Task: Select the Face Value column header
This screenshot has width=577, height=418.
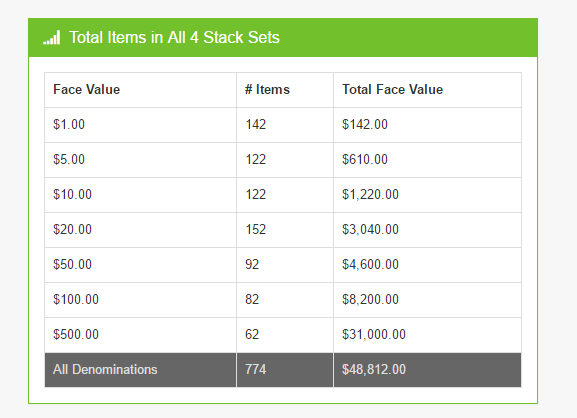Action: pyautogui.click(x=140, y=90)
